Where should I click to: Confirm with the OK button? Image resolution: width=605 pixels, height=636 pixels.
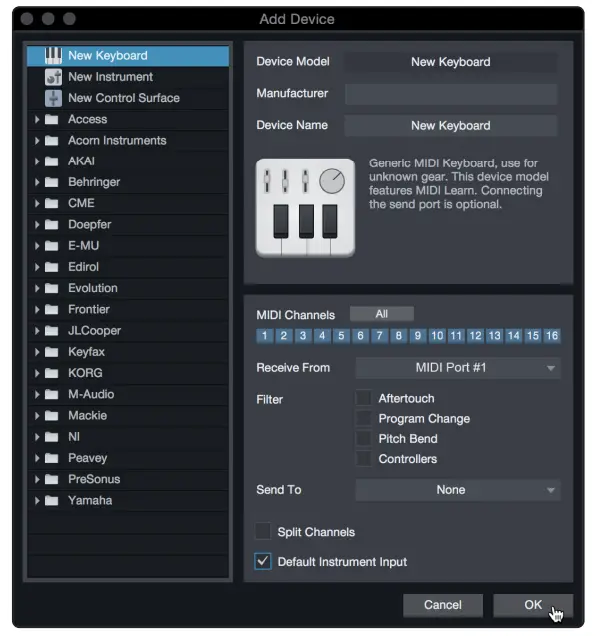pos(533,605)
